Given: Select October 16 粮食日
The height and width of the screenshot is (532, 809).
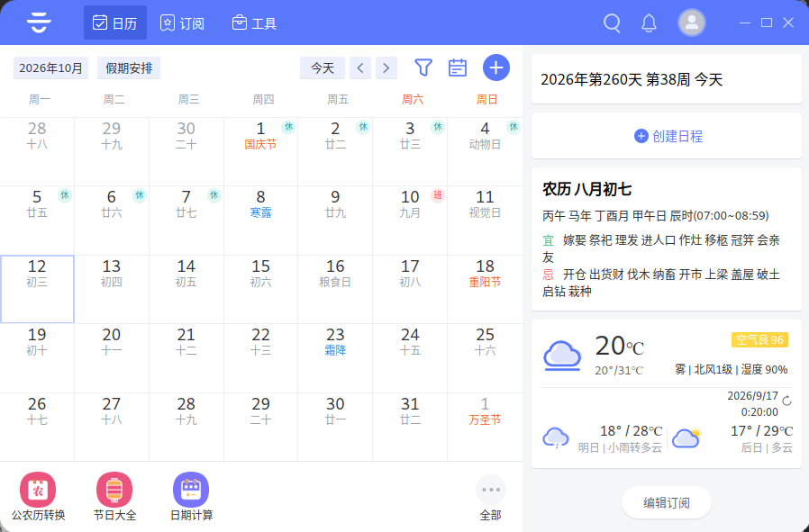Looking at the screenshot, I should 335,289.
